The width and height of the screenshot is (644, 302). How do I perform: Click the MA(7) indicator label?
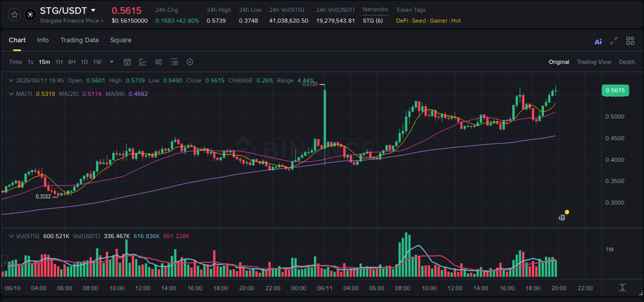24,94
